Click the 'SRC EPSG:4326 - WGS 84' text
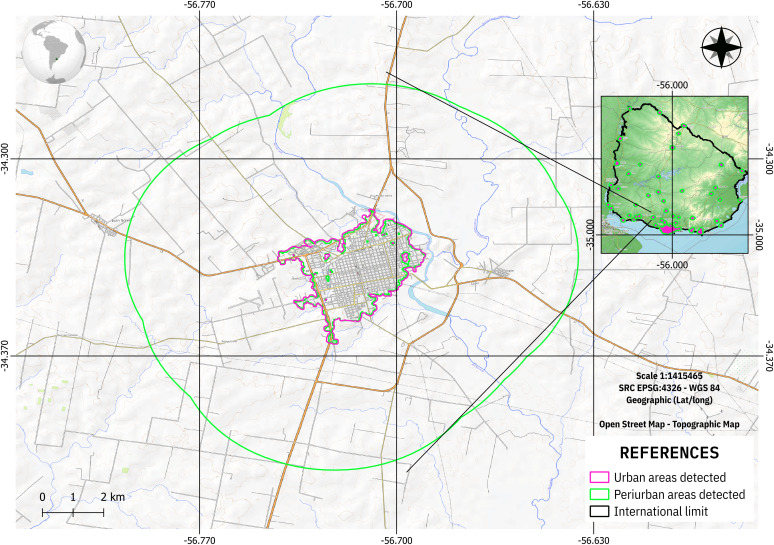The image size is (774, 545). (669, 388)
